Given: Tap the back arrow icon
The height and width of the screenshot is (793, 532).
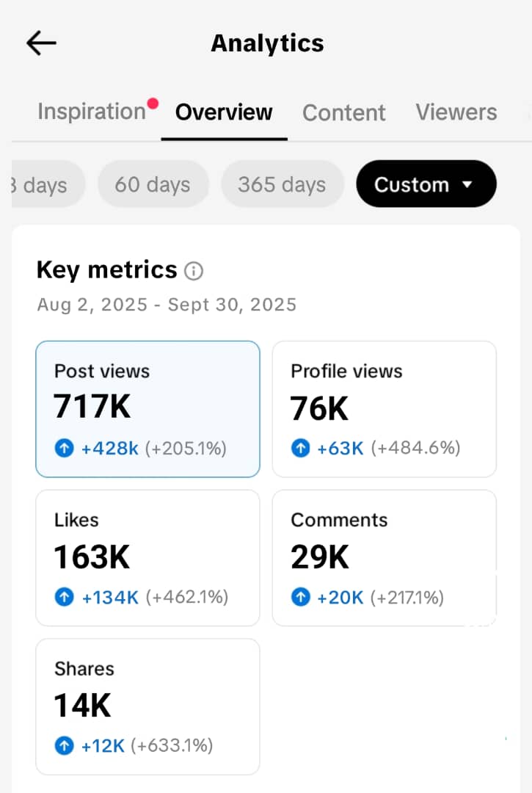Looking at the screenshot, I should tap(41, 43).
